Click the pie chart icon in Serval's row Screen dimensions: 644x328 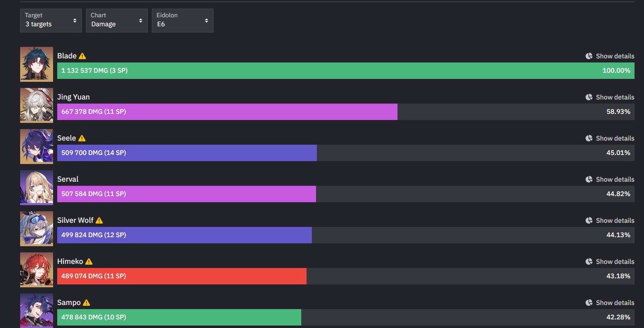589,180
